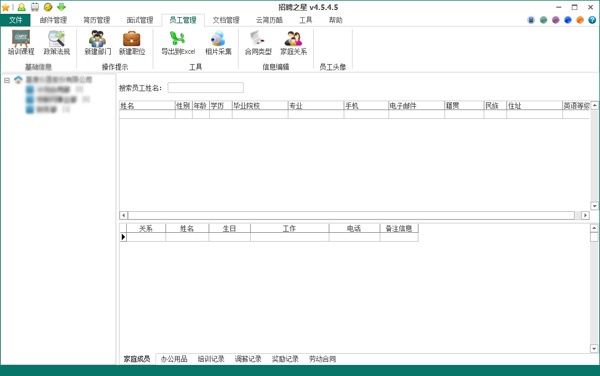Click the 毕业院校 column header
Image resolution: width=600 pixels, height=376 pixels.
[260, 106]
